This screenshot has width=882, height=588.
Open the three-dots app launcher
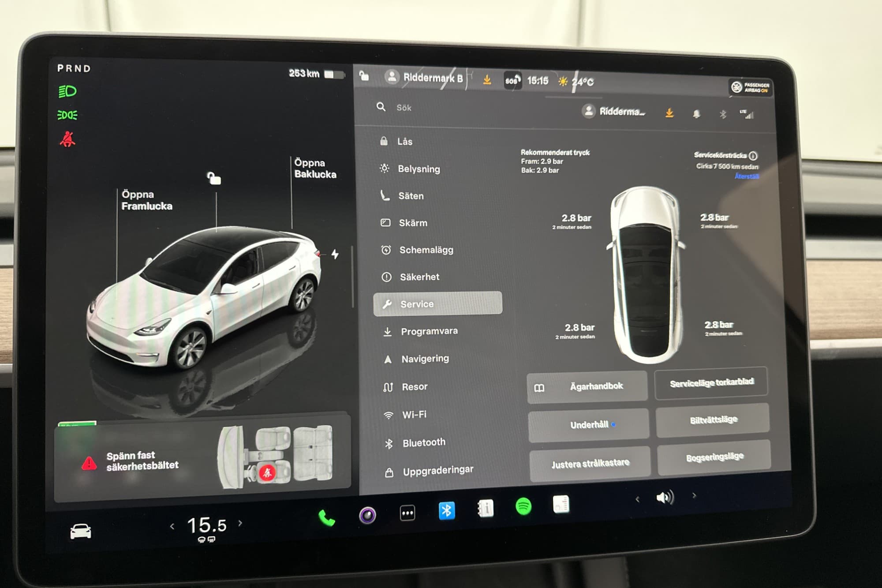[x=407, y=513]
